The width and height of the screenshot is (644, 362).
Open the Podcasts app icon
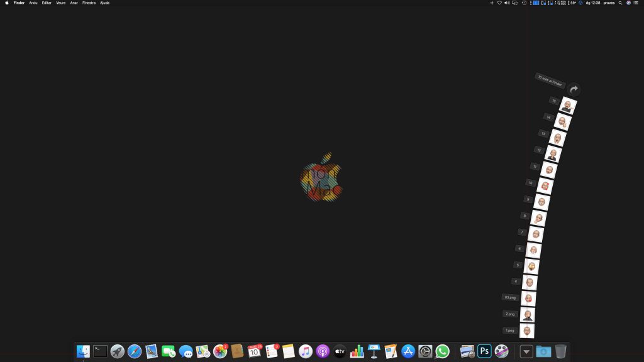tap(323, 351)
